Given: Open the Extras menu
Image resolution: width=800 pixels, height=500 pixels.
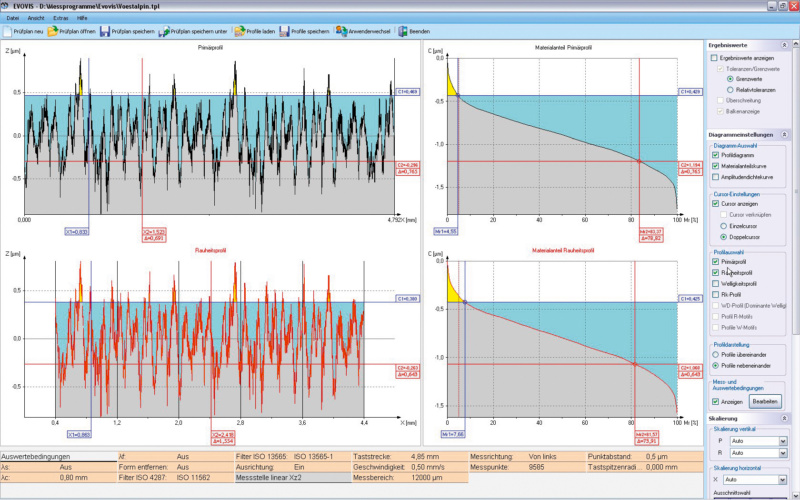Looking at the screenshot, I should (x=62, y=18).
